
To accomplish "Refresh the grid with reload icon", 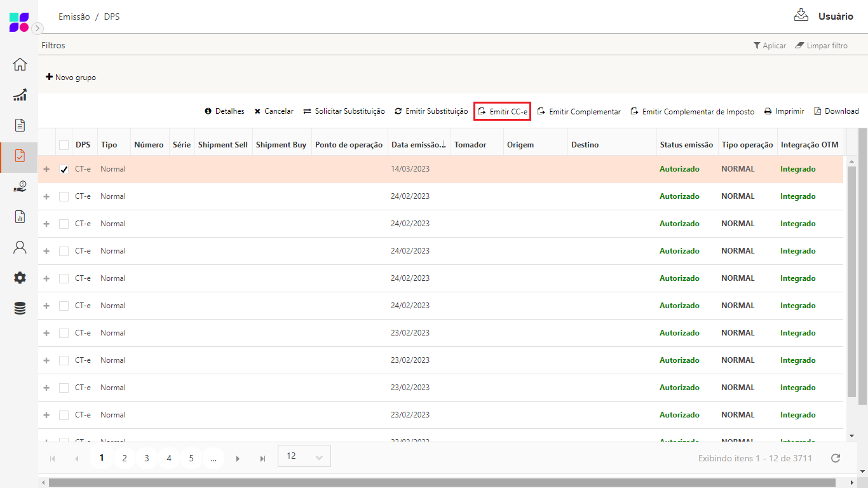I will pos(836,458).
